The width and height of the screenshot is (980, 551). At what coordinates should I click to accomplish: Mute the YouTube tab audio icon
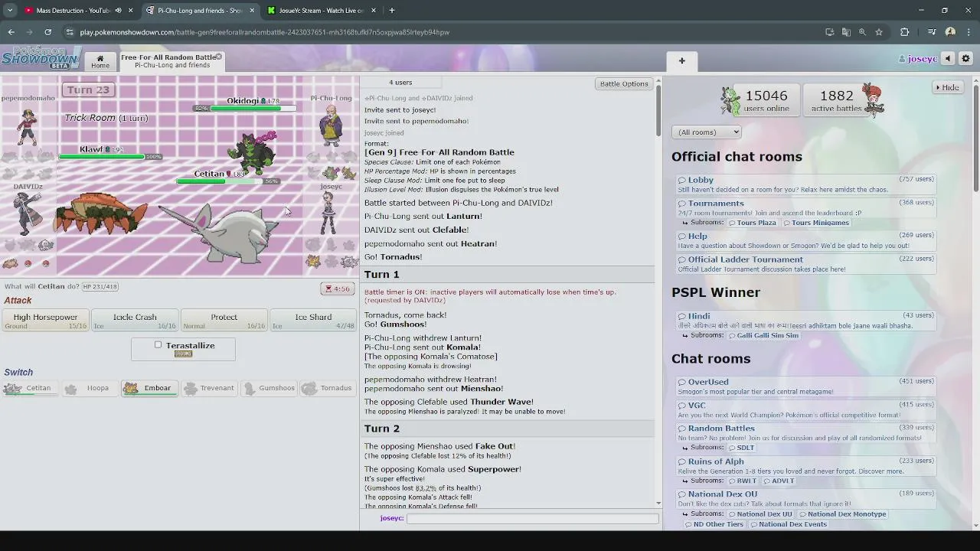coord(118,11)
